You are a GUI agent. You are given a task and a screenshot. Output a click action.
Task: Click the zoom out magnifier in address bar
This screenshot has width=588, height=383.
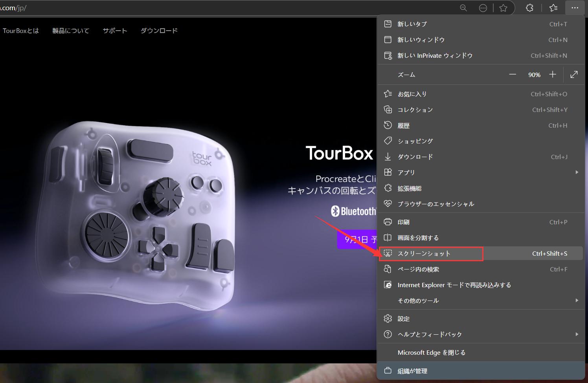coord(463,8)
